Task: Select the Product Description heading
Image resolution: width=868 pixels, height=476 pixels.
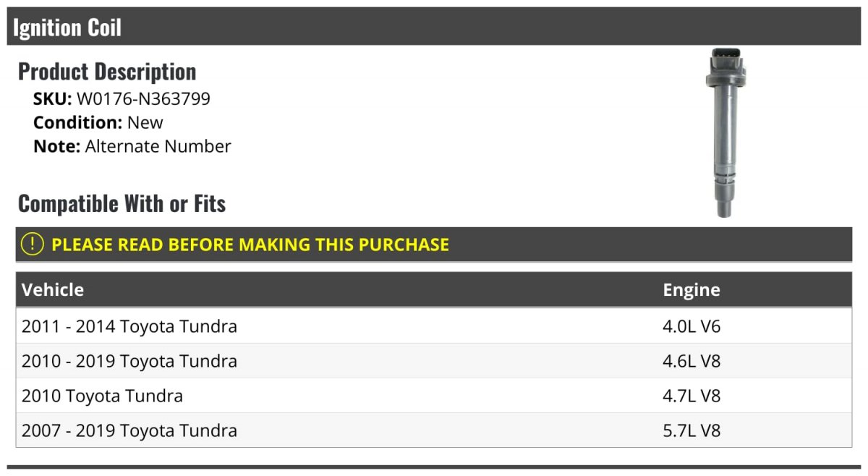Action: [x=107, y=72]
